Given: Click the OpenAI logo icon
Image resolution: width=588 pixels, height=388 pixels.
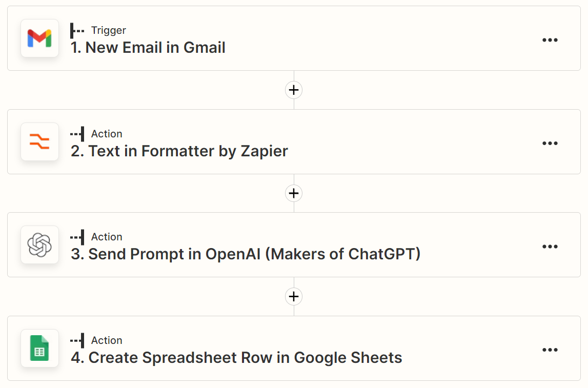Looking at the screenshot, I should pos(39,245).
